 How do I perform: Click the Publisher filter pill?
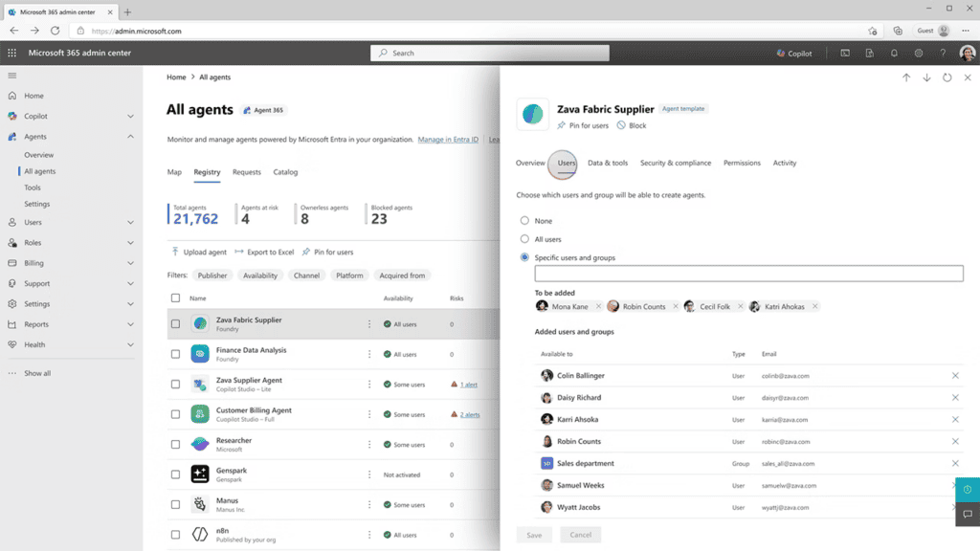(212, 275)
